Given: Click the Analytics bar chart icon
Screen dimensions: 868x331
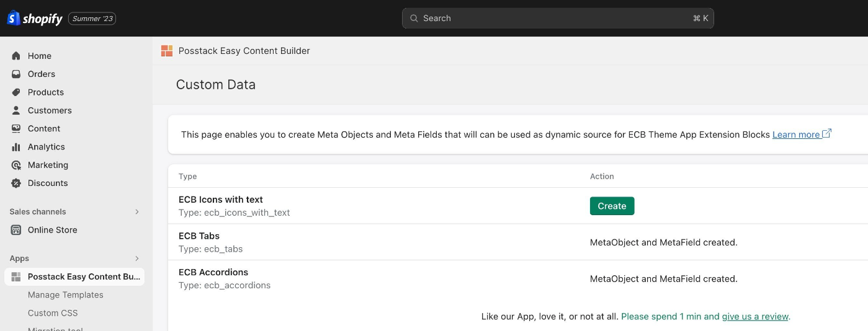Looking at the screenshot, I should click(x=16, y=147).
